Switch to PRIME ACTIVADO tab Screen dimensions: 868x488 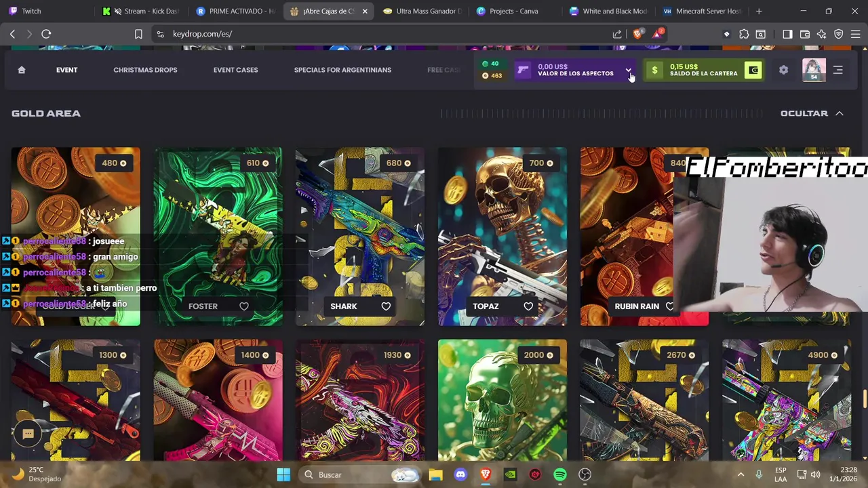234,11
